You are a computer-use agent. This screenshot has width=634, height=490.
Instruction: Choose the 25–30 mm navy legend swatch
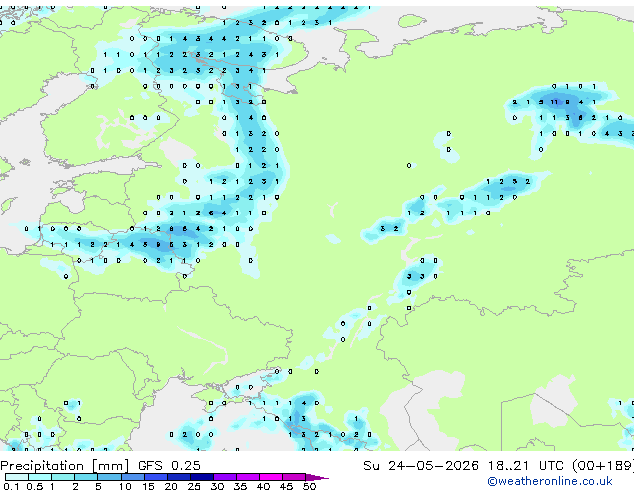[202, 477]
